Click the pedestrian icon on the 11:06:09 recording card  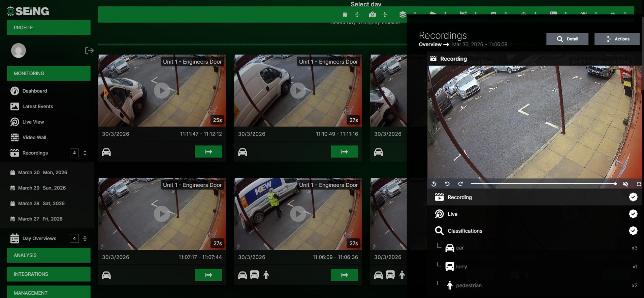[266, 275]
